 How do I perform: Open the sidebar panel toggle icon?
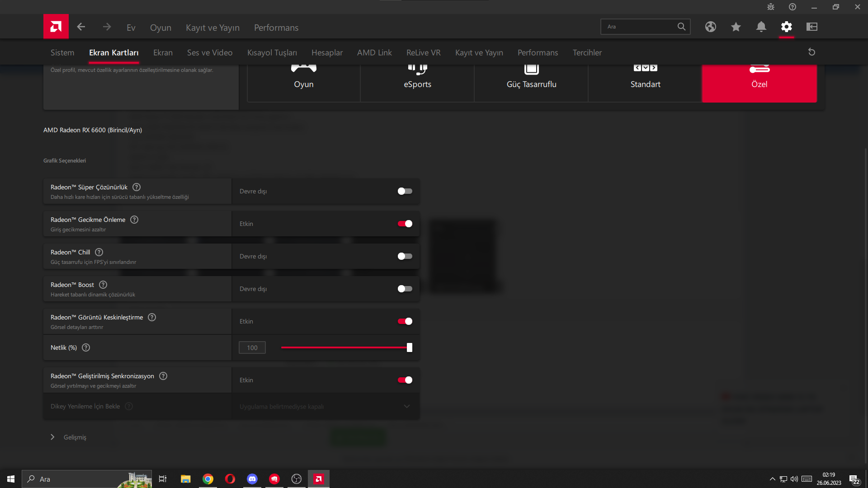811,27
